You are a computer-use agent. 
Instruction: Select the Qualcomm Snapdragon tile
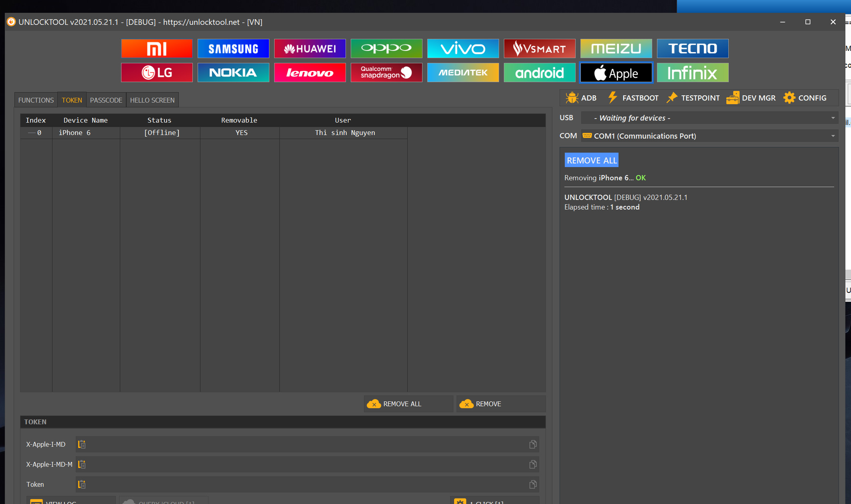[x=386, y=73]
